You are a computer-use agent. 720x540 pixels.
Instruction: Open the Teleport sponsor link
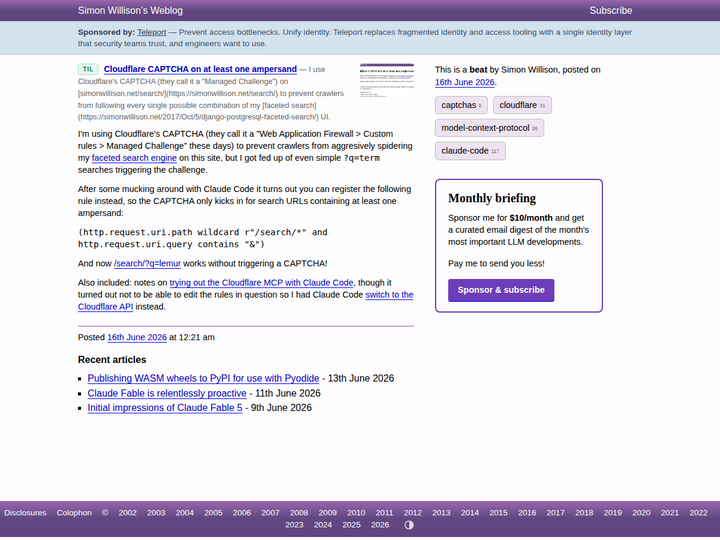pos(152,32)
